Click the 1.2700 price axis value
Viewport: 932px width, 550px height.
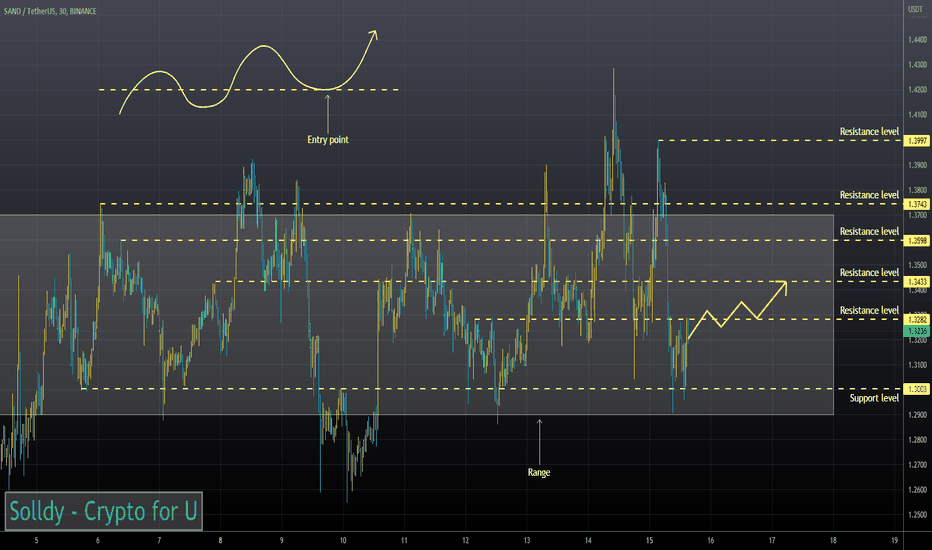[x=918, y=465]
